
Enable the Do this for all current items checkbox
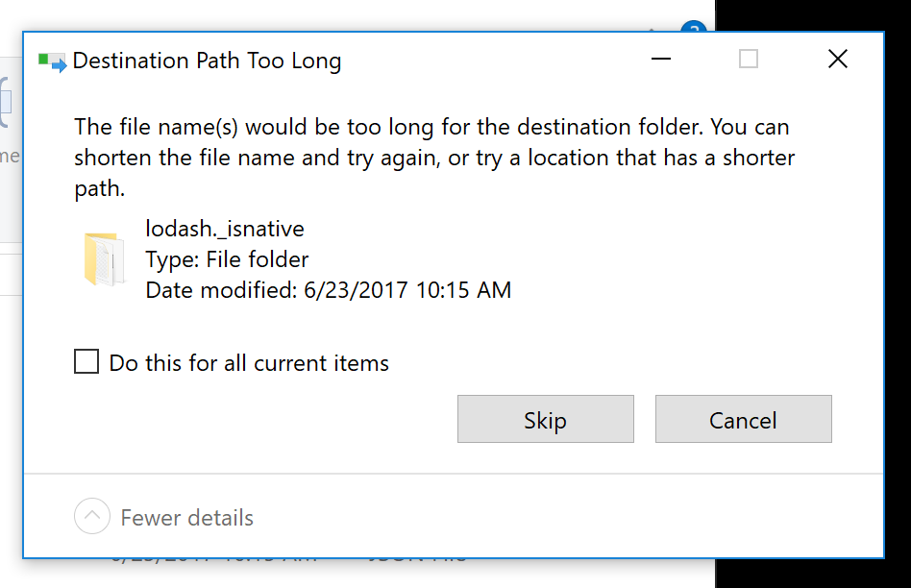pos(86,361)
